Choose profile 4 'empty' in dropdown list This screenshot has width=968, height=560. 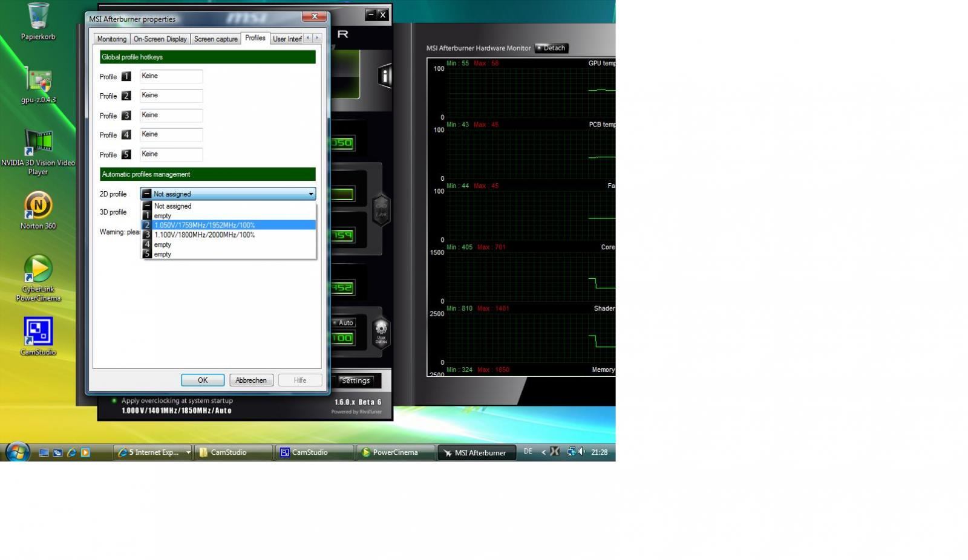coord(229,244)
